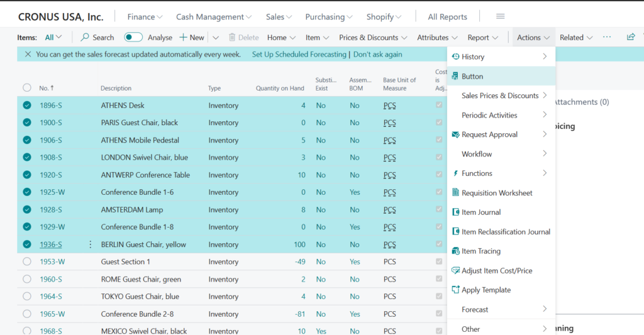The width and height of the screenshot is (644, 335).
Task: Click the Adjust Item Cost/Price icon
Action: (455, 270)
